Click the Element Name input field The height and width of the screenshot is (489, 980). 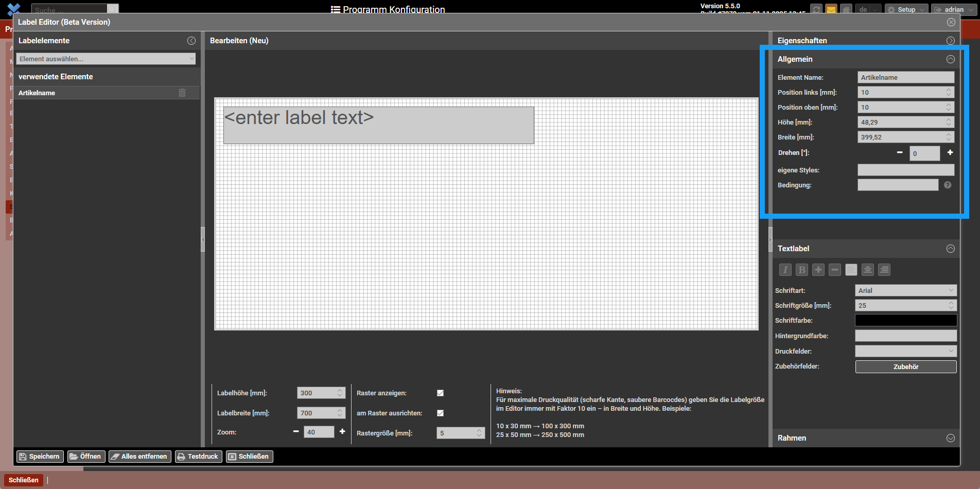click(905, 77)
